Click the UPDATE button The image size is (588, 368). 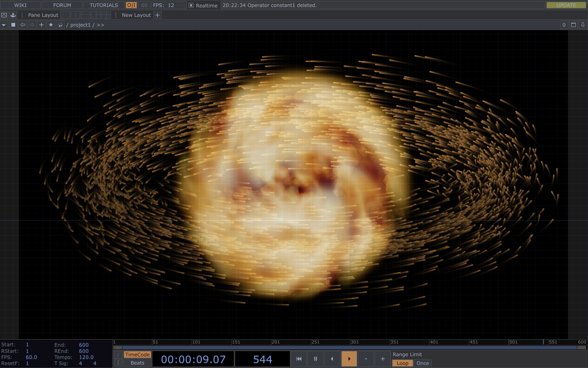566,5
